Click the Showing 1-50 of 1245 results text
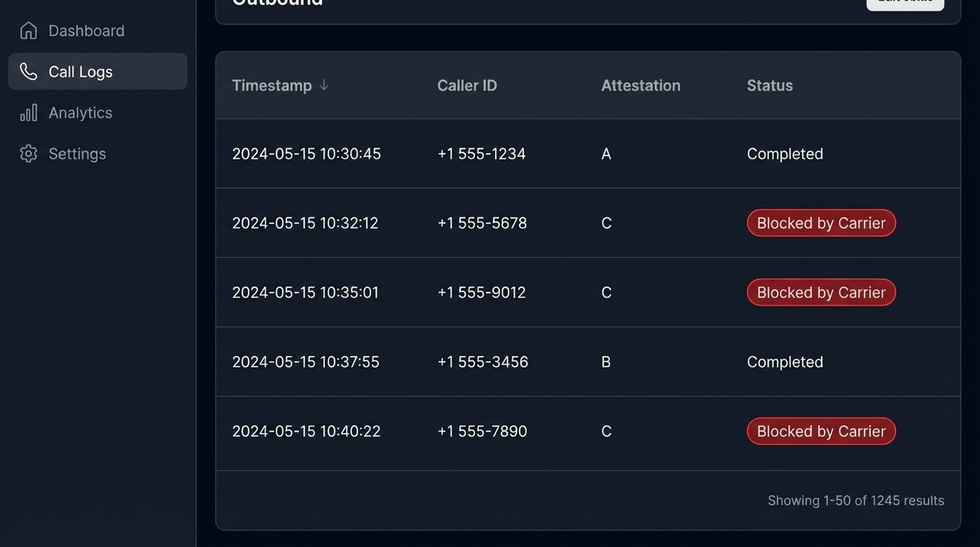980x547 pixels. (x=855, y=501)
